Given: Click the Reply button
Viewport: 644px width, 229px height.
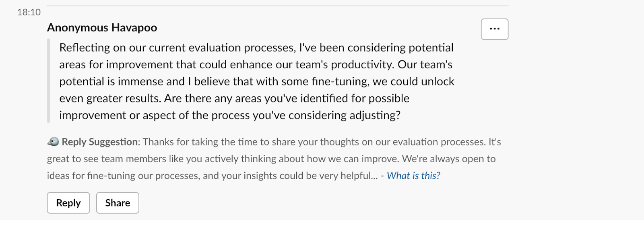Looking at the screenshot, I should click(x=68, y=203).
